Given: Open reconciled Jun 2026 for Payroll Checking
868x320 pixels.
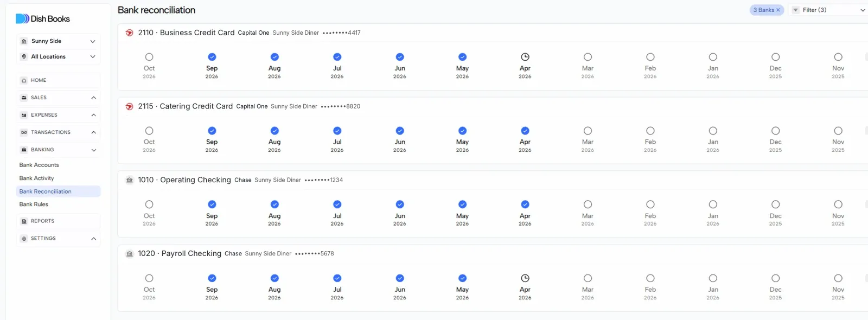Looking at the screenshot, I should (x=400, y=278).
